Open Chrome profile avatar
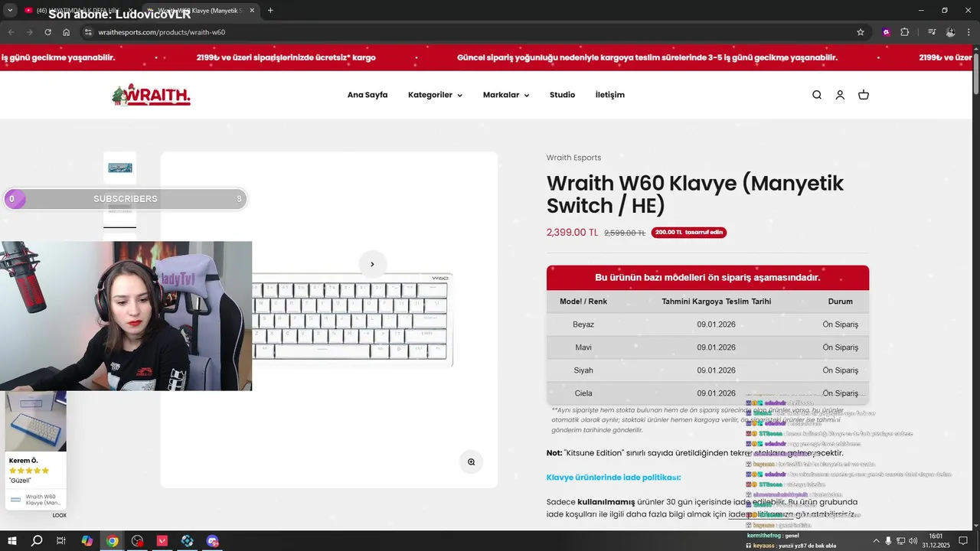Viewport: 980px width, 551px height. coord(950,32)
